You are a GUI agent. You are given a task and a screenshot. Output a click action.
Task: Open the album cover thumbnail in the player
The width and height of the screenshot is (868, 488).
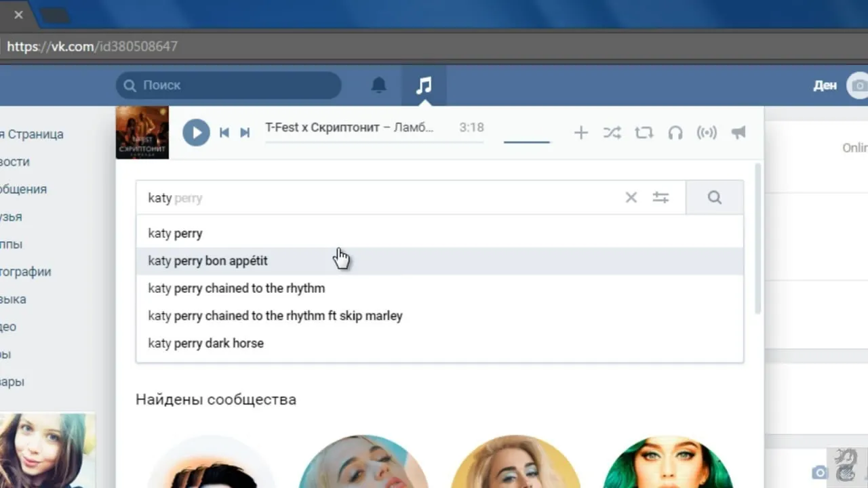pos(142,132)
